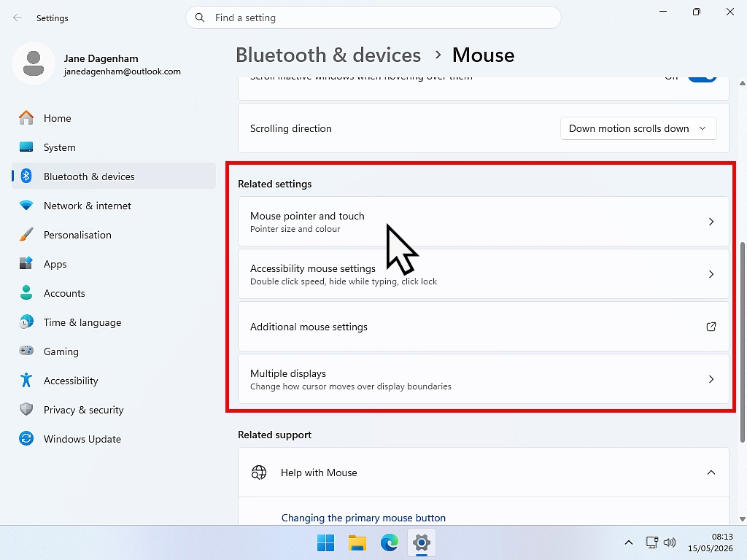Click the back arrow in title bar
The image size is (747, 560).
point(18,17)
